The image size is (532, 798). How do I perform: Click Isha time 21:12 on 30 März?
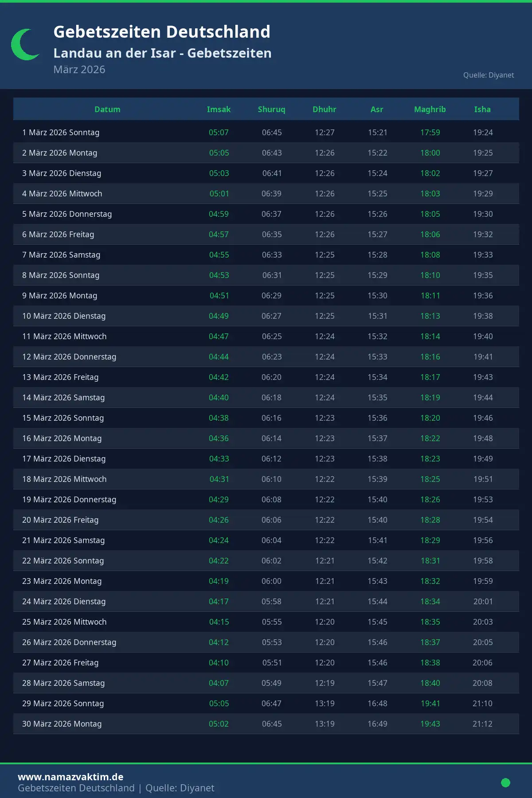482,724
